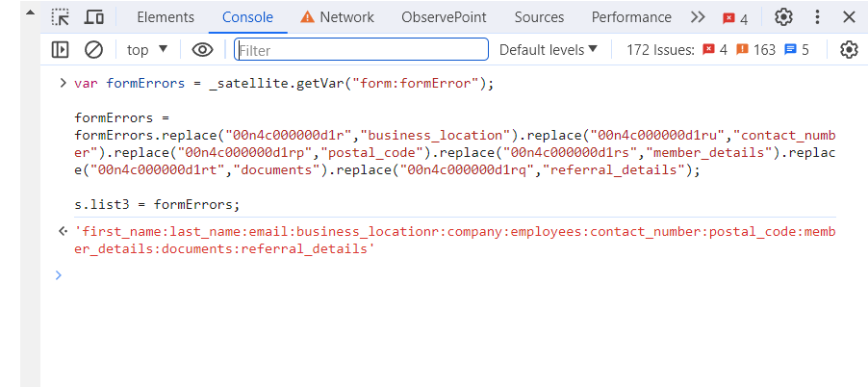The height and width of the screenshot is (387, 868).
Task: Toggle the live expression eye icon
Action: point(202,50)
